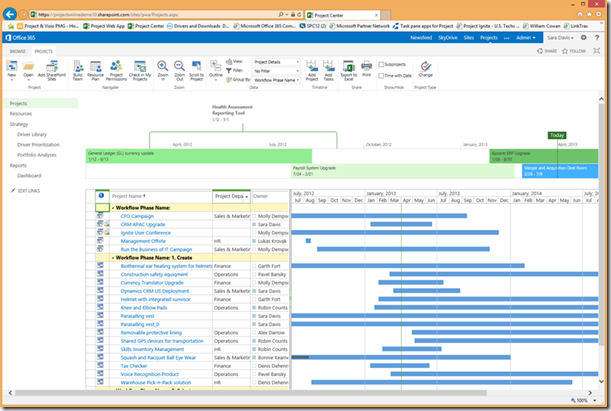Open the No Filter dropdown

(278, 71)
